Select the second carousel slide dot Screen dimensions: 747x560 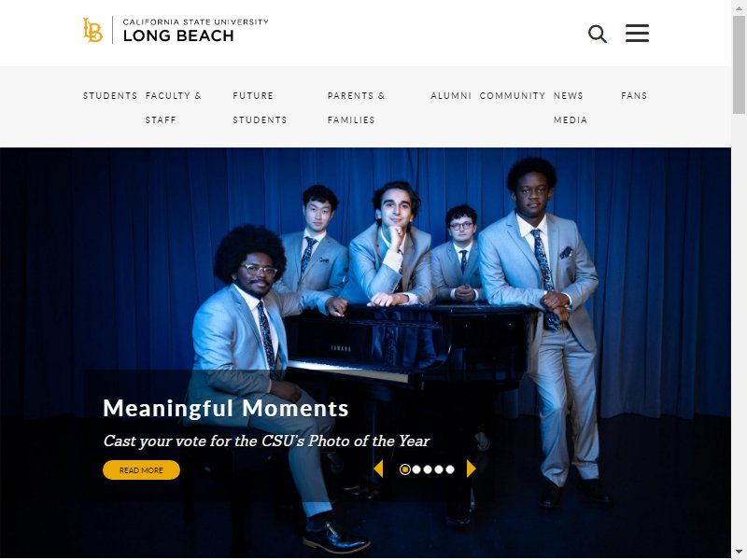416,470
